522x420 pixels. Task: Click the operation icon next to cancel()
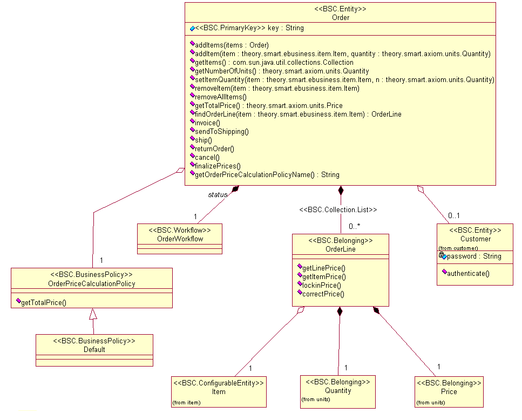(192, 156)
